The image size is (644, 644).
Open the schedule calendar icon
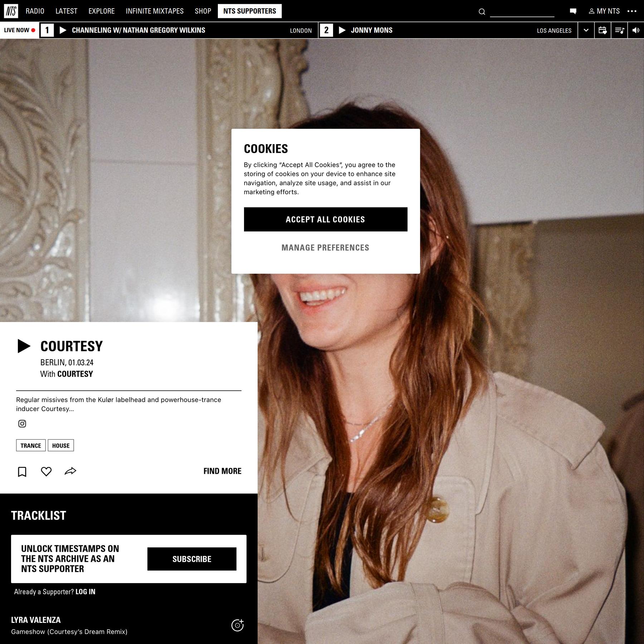pos(602,30)
